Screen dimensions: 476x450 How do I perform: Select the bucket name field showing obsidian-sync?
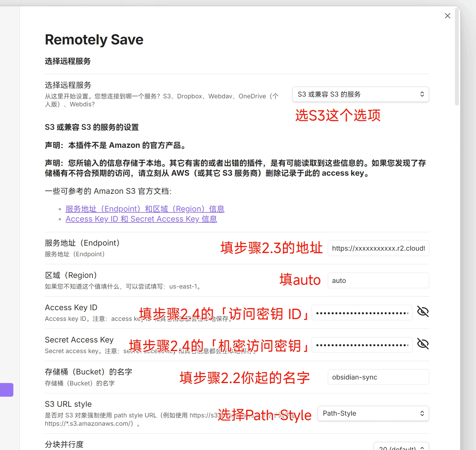tap(378, 377)
